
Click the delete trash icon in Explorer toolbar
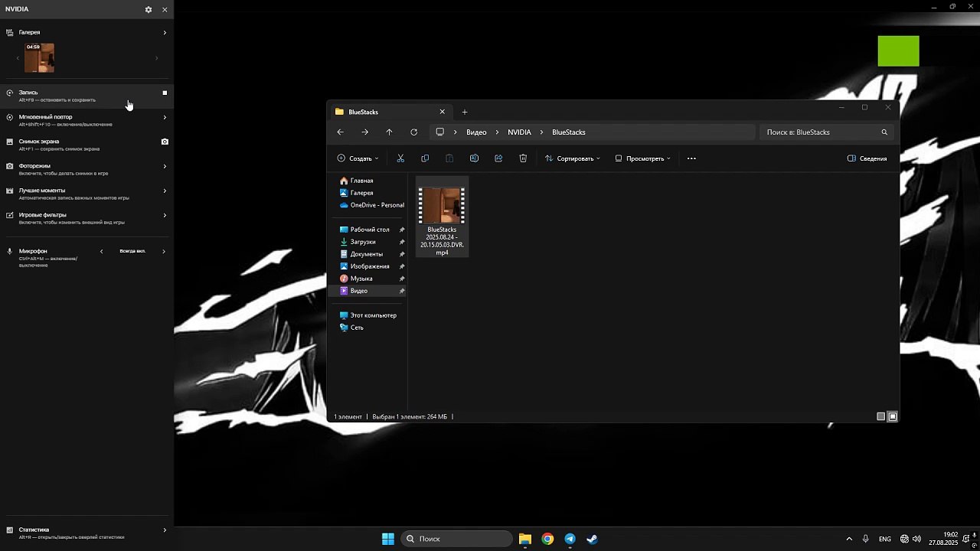coord(523,158)
